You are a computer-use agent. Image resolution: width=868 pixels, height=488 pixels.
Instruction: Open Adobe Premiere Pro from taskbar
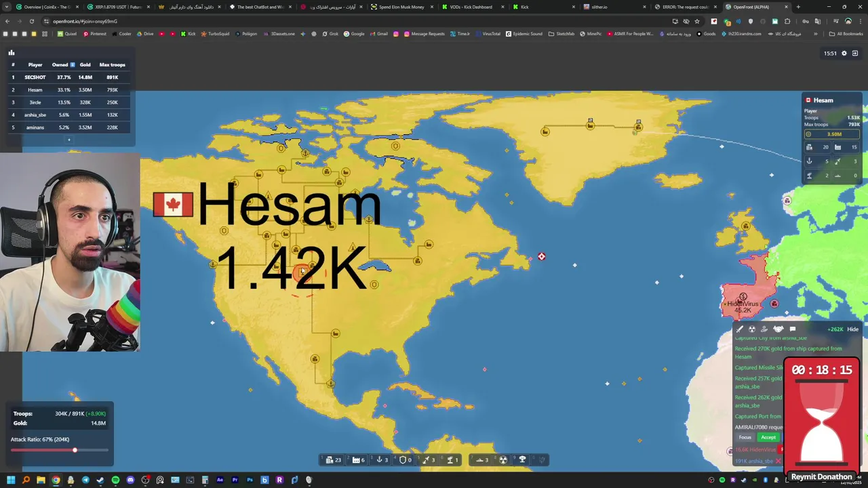click(x=235, y=480)
